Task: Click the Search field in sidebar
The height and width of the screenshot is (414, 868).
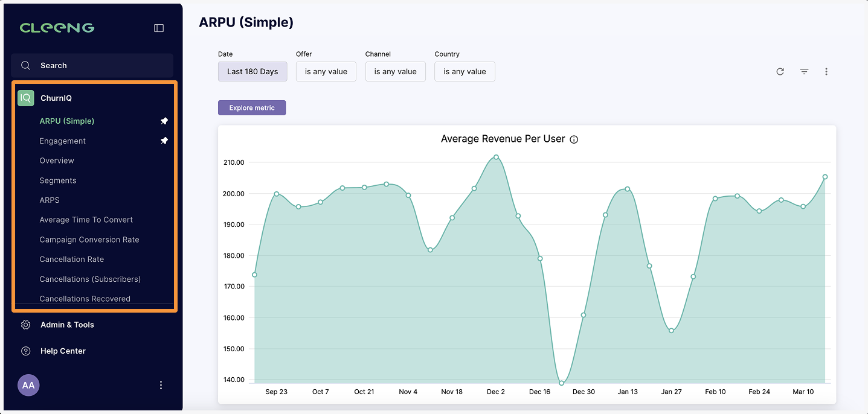Action: pos(92,65)
